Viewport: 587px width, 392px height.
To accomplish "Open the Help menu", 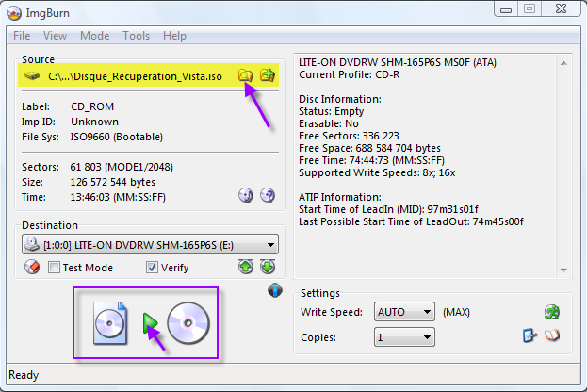I will [x=174, y=36].
